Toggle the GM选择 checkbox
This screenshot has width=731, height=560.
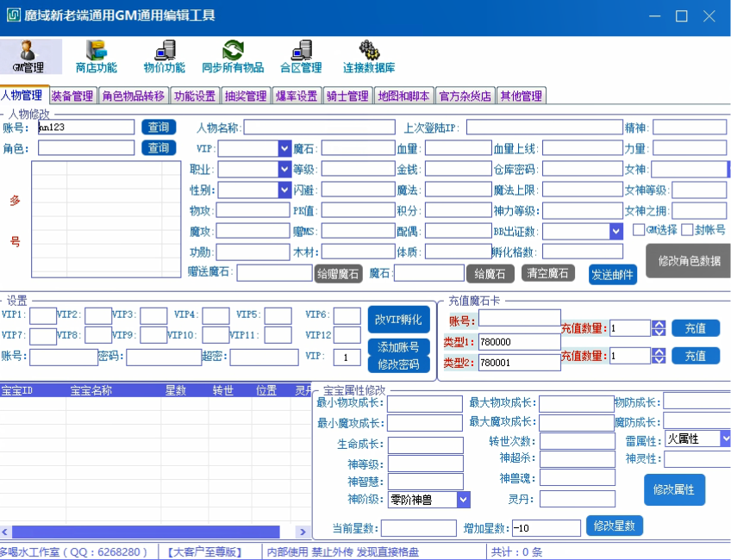point(639,230)
